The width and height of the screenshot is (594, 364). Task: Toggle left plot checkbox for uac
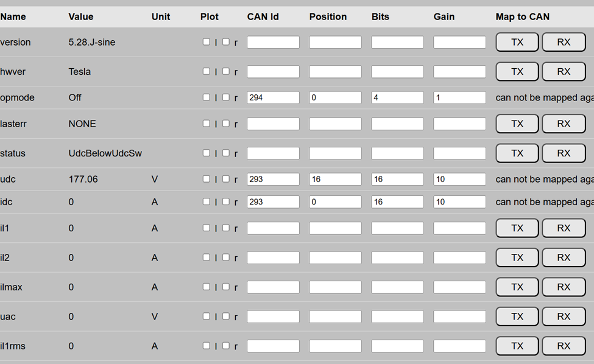(x=206, y=316)
